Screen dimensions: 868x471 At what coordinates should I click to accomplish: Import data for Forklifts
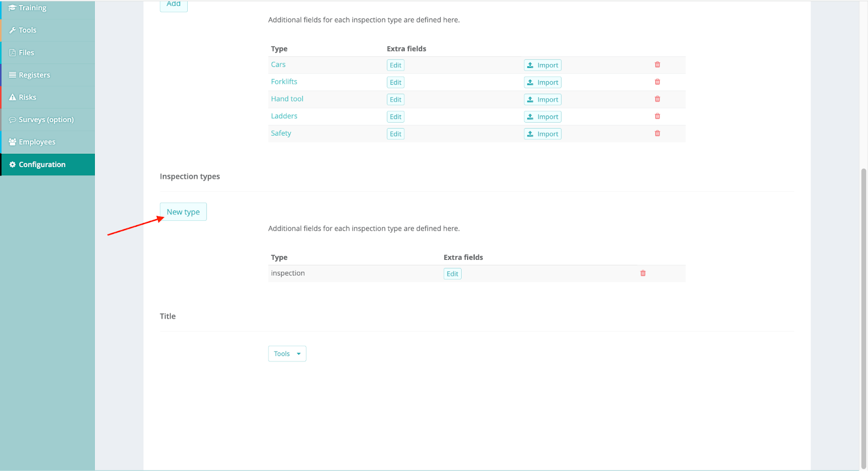[x=542, y=82]
